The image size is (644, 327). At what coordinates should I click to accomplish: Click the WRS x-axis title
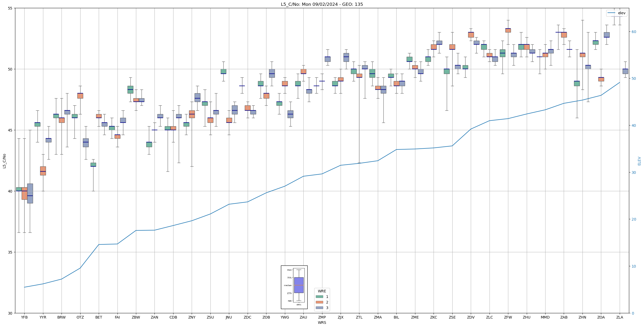[322, 323]
